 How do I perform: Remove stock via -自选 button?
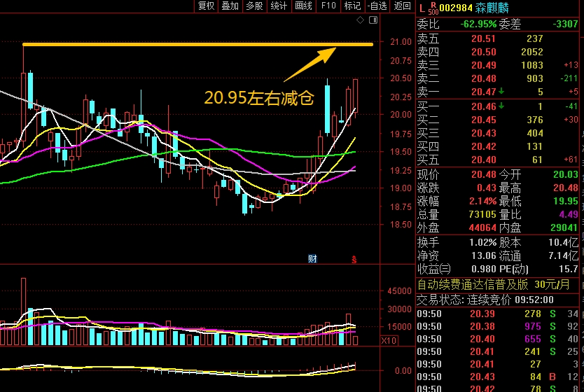click(x=377, y=6)
